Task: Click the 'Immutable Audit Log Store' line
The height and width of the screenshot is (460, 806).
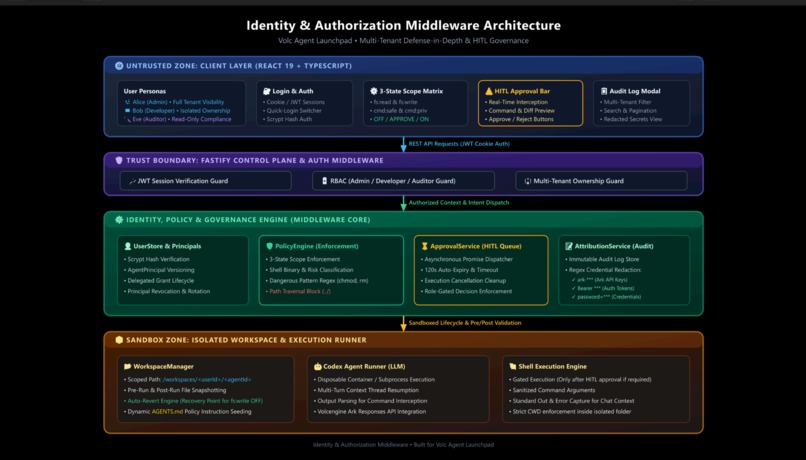Action: [602, 259]
